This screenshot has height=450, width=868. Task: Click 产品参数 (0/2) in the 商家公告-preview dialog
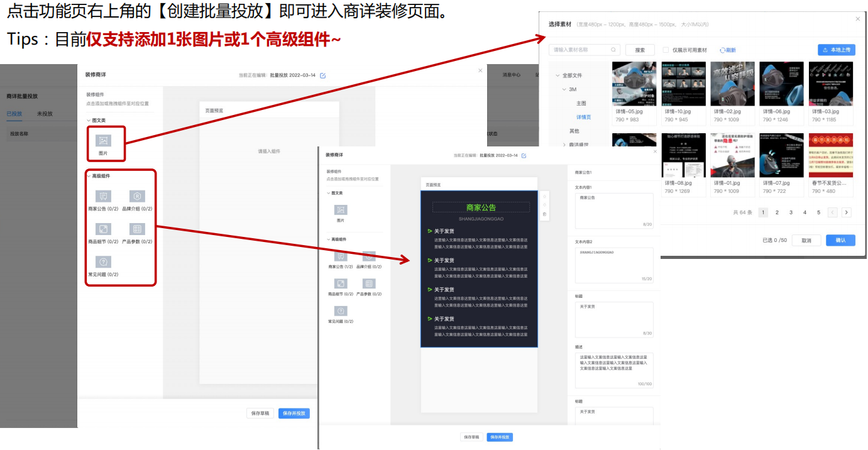pos(369,283)
